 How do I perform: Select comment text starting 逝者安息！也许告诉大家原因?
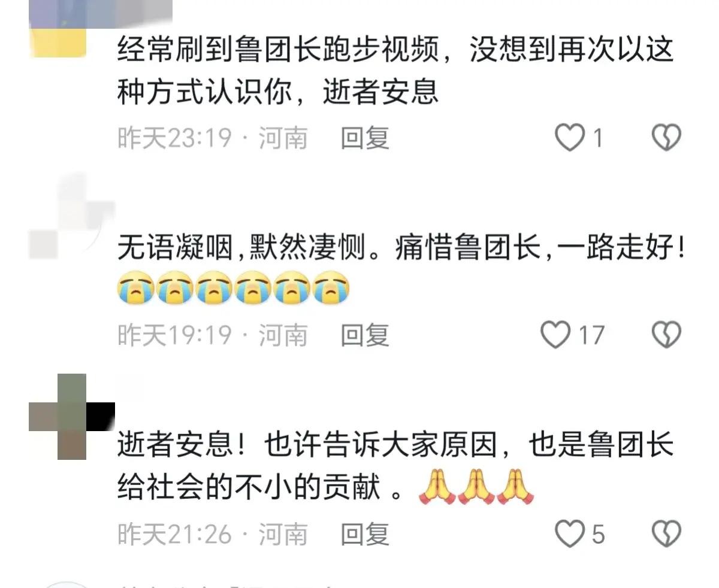point(395,467)
